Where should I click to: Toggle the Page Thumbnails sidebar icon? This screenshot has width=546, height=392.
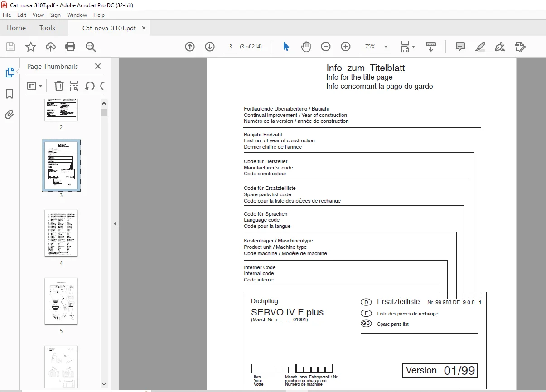tap(10, 73)
